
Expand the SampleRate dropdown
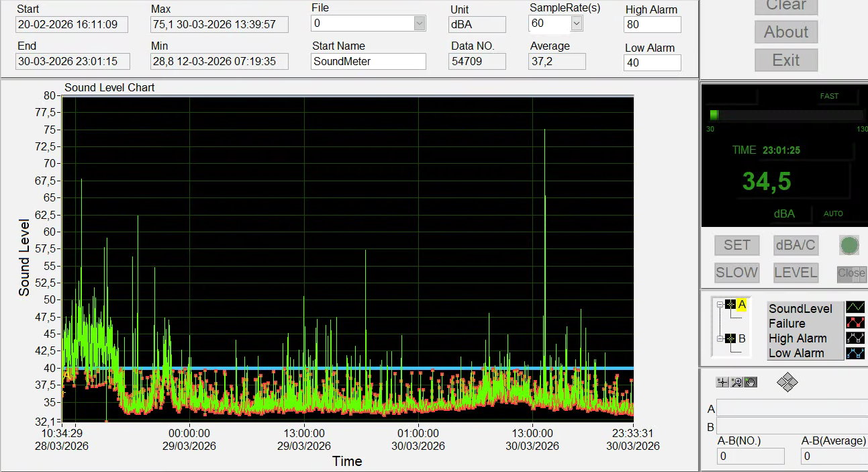coord(577,23)
